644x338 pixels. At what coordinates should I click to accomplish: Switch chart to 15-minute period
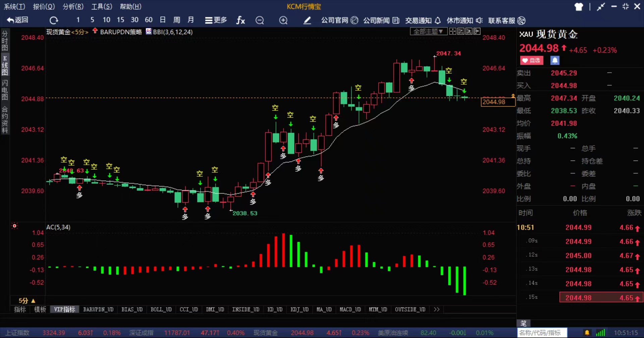coord(120,20)
